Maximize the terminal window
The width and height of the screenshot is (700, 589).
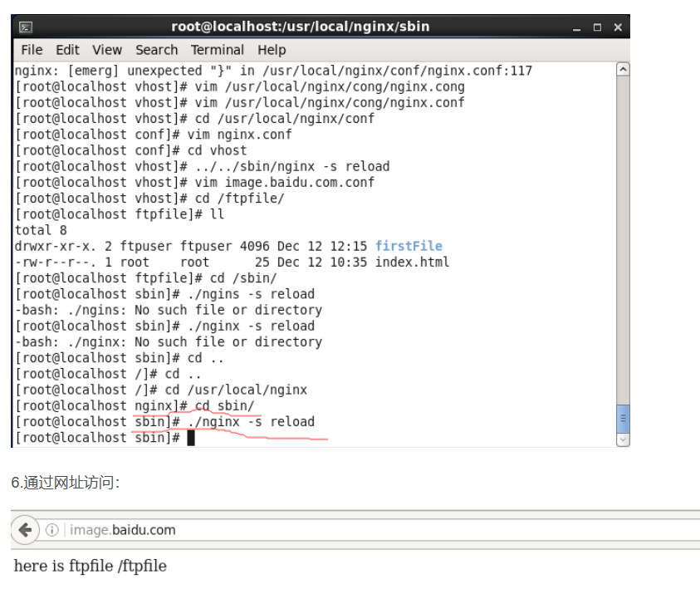click(597, 27)
